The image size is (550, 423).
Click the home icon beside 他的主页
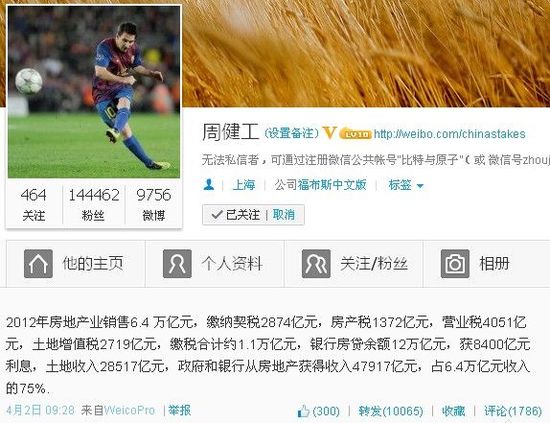coord(38,264)
